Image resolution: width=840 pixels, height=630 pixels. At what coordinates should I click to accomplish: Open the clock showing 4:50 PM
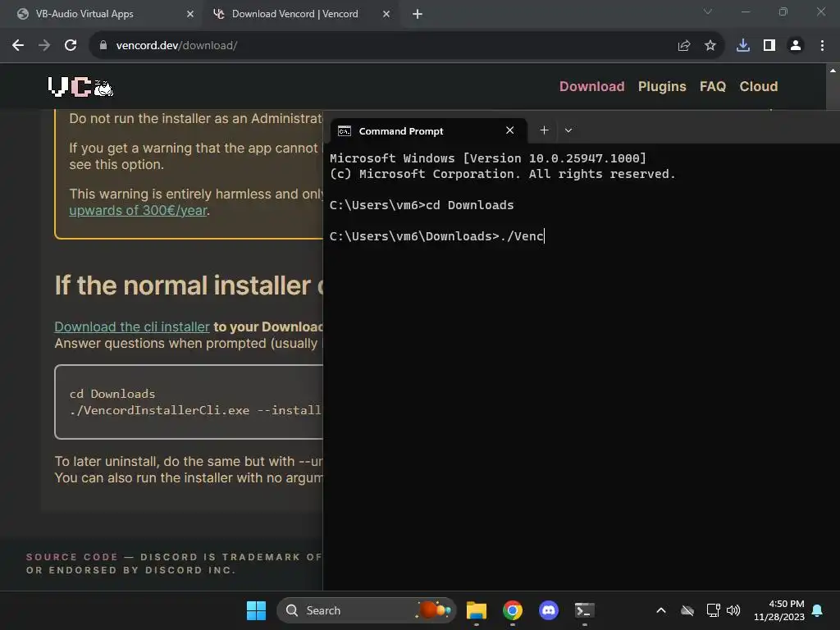(x=779, y=610)
